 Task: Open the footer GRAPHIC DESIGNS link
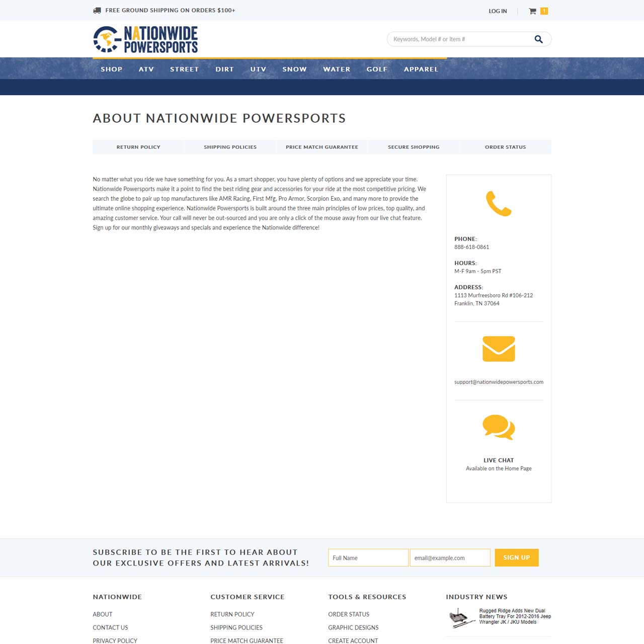click(353, 627)
